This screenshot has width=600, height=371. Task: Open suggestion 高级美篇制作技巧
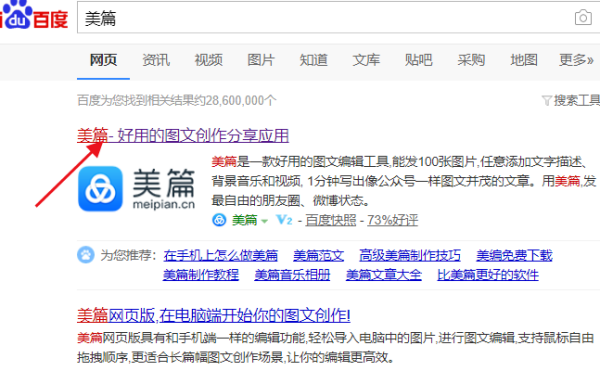point(410,255)
